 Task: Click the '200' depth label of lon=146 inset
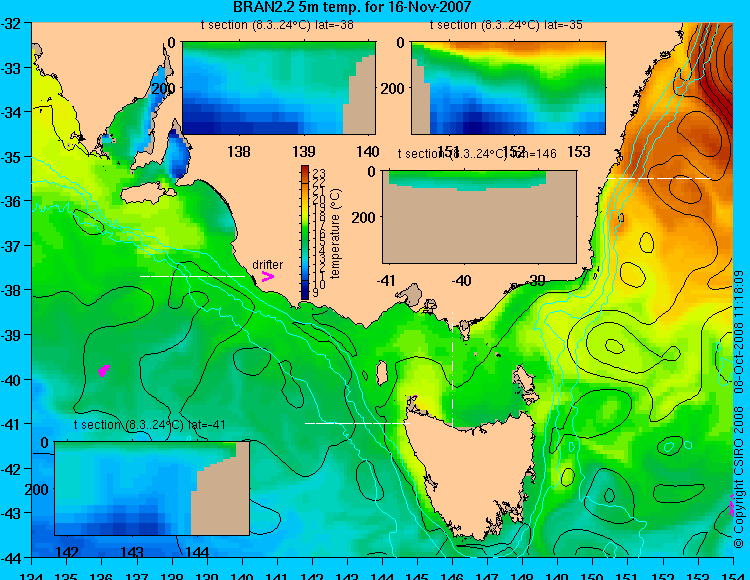[x=364, y=218]
